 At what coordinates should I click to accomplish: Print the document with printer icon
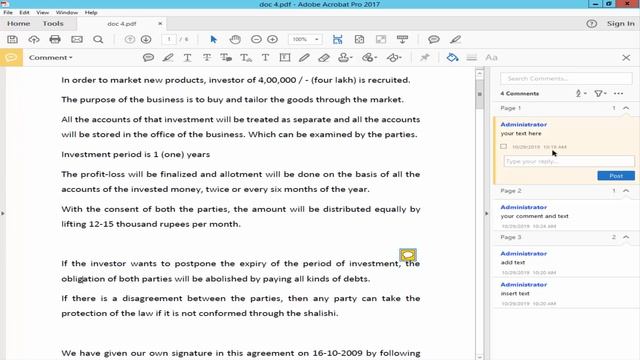pyautogui.click(x=55, y=40)
